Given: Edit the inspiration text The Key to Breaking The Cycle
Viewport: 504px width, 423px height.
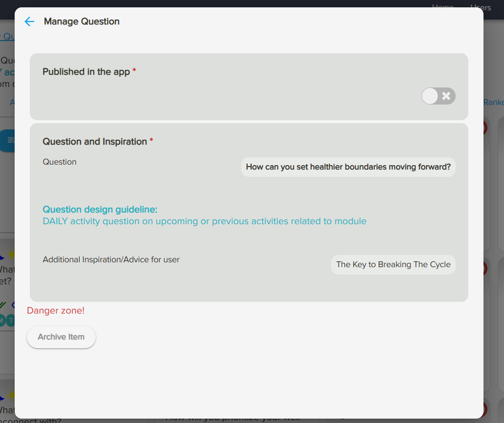Looking at the screenshot, I should 393,264.
